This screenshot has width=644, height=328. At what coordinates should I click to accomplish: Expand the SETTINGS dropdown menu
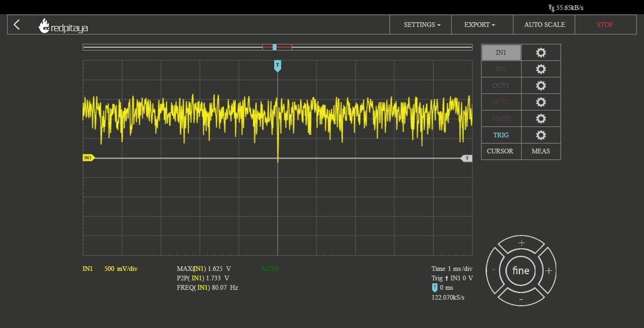pos(421,25)
